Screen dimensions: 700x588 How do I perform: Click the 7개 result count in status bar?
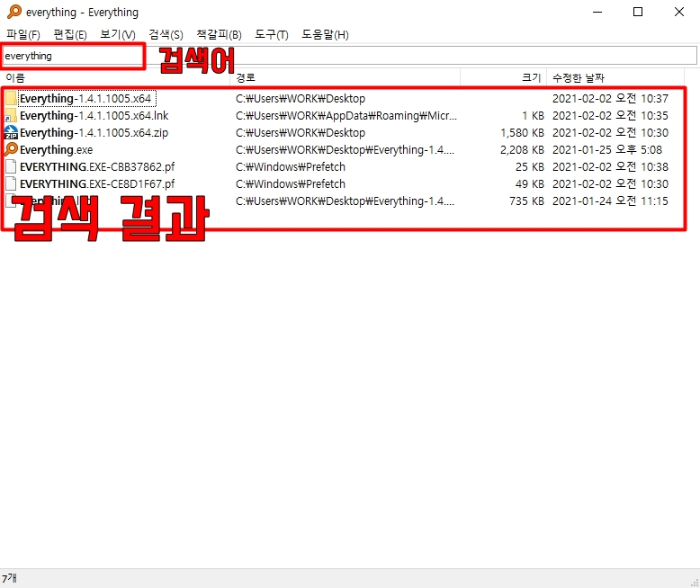9,579
